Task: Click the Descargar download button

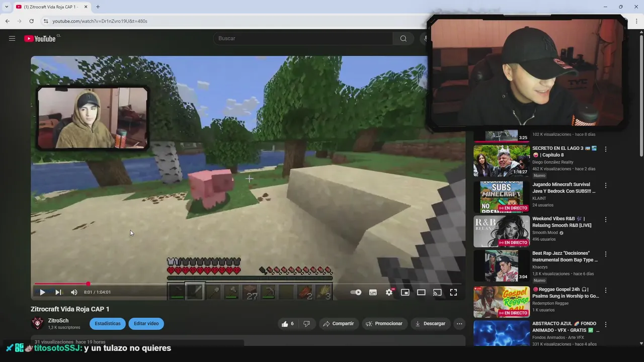Action: [x=430, y=324]
